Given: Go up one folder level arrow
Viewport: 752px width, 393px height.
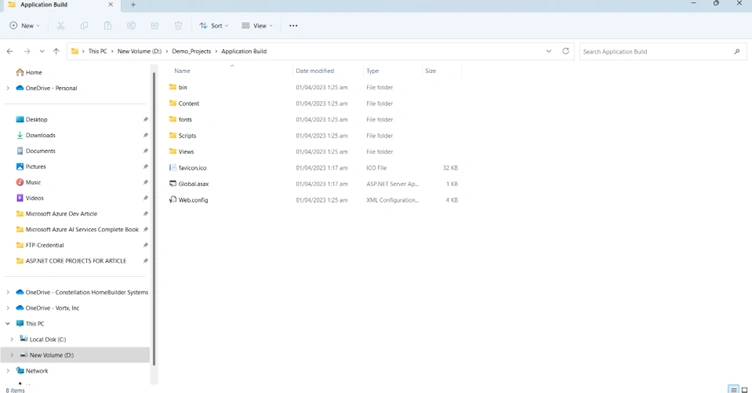Looking at the screenshot, I should click(56, 51).
